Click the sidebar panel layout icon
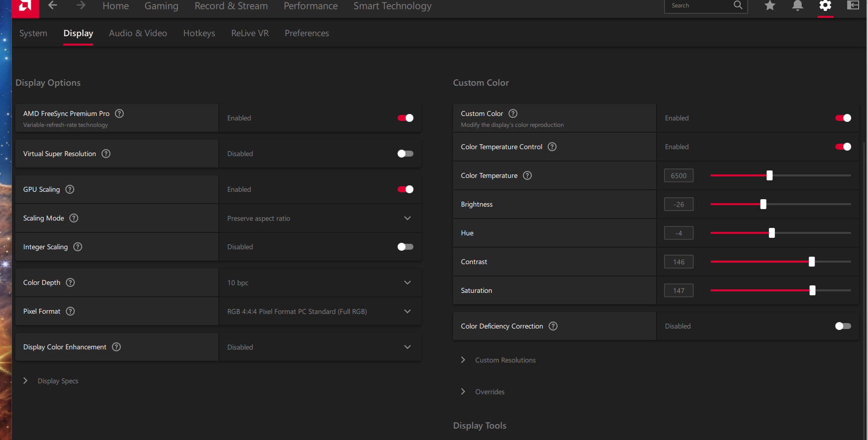The width and height of the screenshot is (868, 440). (853, 5)
